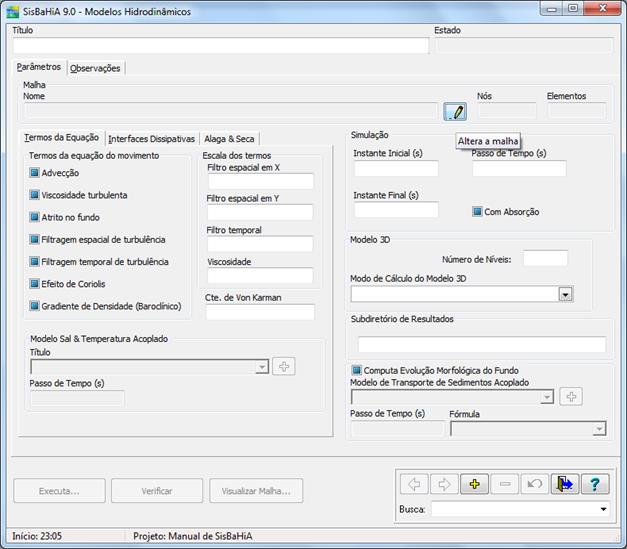Click the Executa... button
This screenshot has height=549, width=627.
[x=59, y=491]
